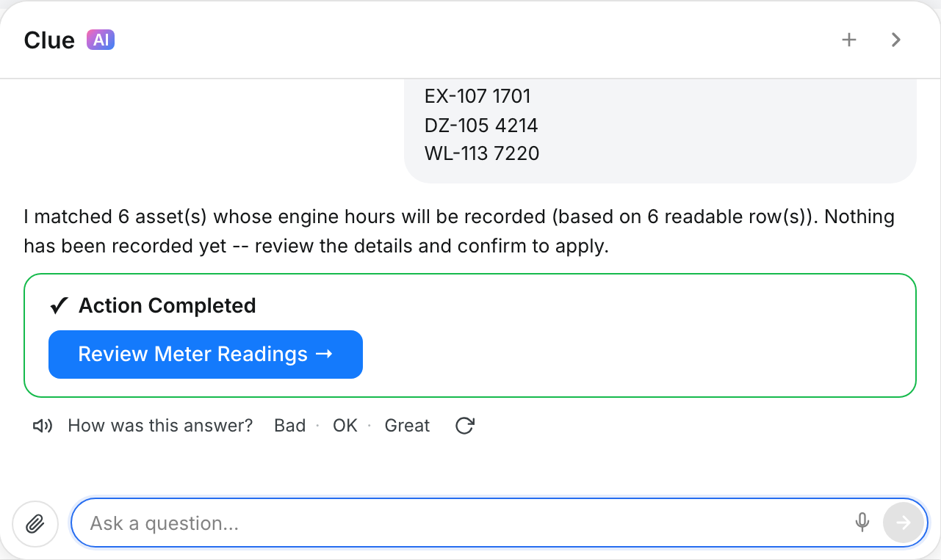Click the AI badge next to Clue
The width and height of the screenshot is (941, 560).
pyautogui.click(x=101, y=40)
